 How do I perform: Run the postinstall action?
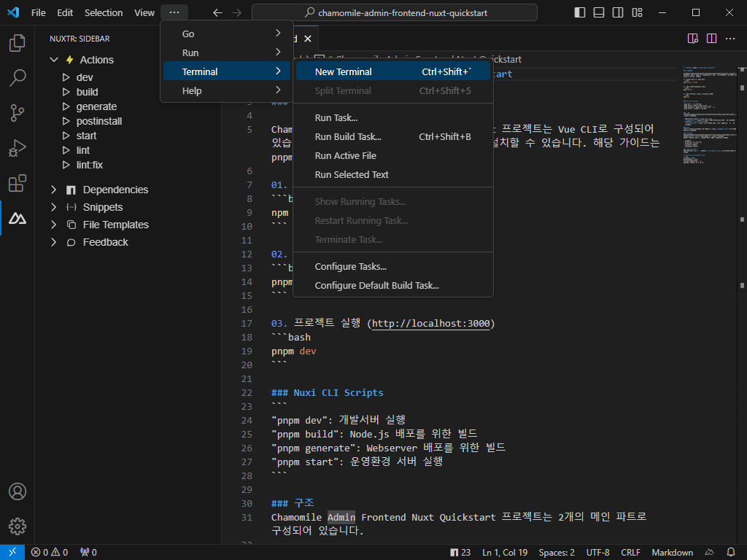[x=98, y=122]
